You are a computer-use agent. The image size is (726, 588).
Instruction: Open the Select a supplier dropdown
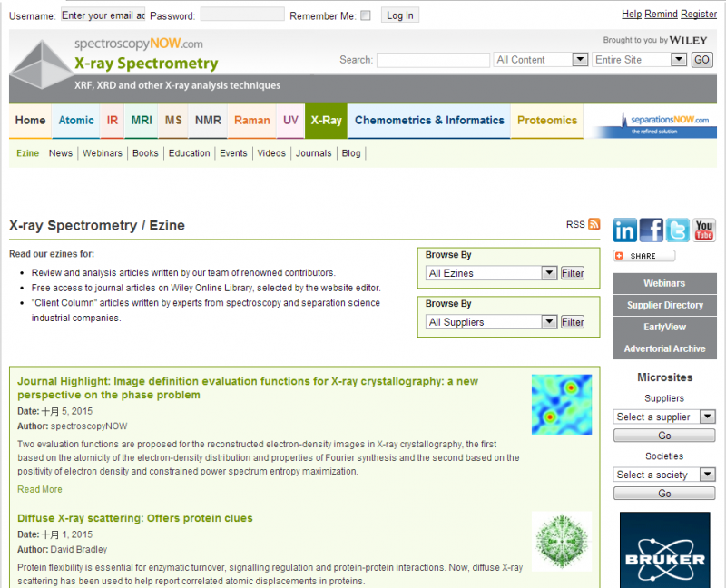coord(664,416)
